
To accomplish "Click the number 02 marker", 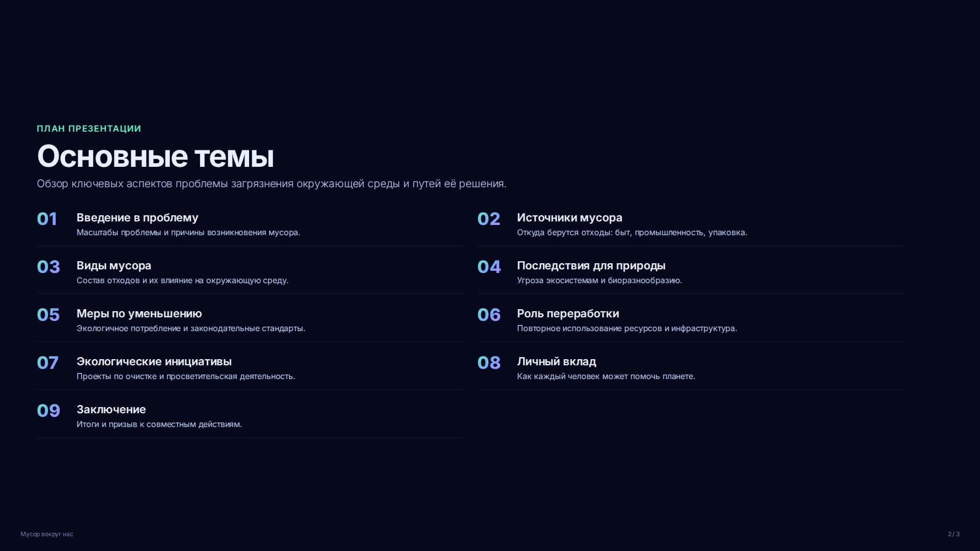I will coord(488,219).
